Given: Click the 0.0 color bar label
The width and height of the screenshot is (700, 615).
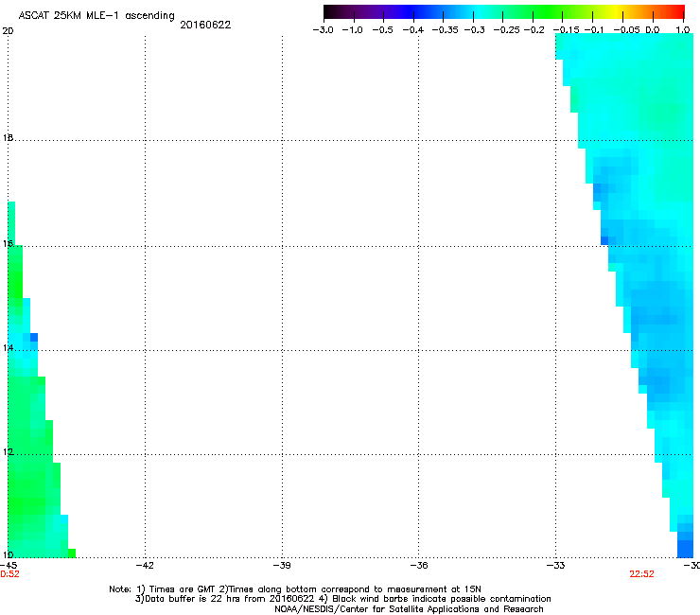Looking at the screenshot, I should [653, 30].
